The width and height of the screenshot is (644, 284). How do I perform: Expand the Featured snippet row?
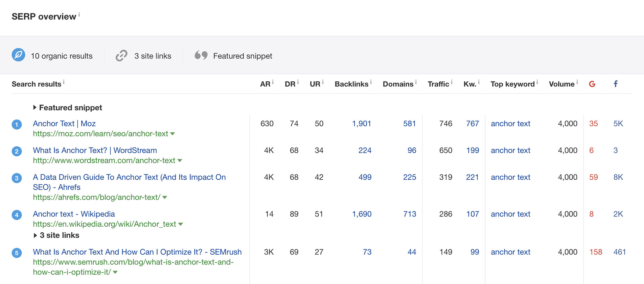[x=35, y=107]
